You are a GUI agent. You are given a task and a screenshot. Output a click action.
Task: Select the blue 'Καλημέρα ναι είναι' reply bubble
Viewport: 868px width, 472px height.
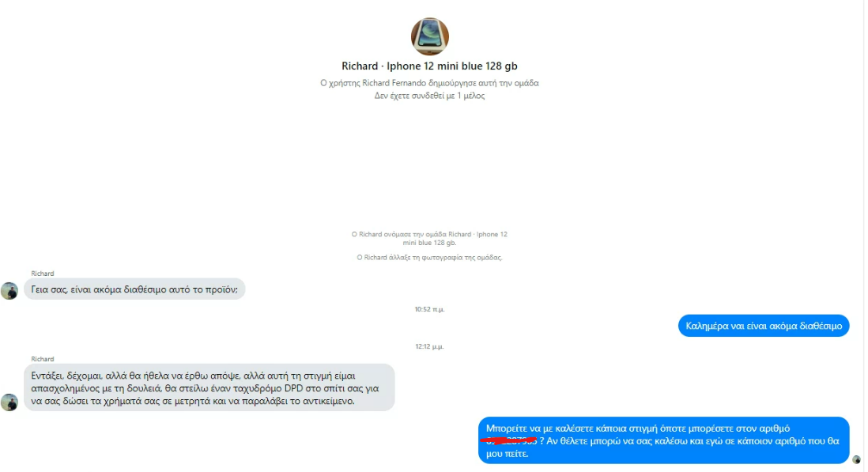click(764, 326)
